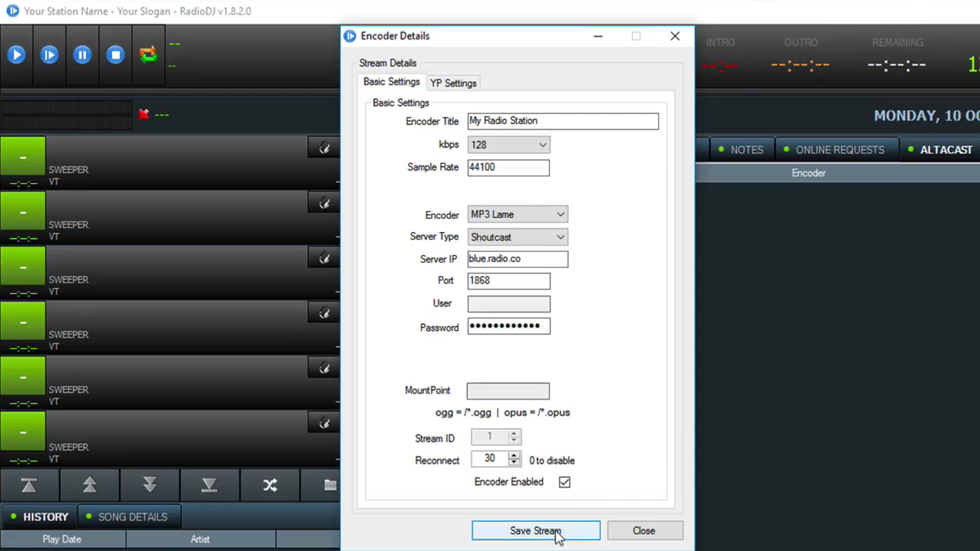The image size is (980, 551).
Task: Click the Close button in Encoder Details
Action: tap(645, 531)
